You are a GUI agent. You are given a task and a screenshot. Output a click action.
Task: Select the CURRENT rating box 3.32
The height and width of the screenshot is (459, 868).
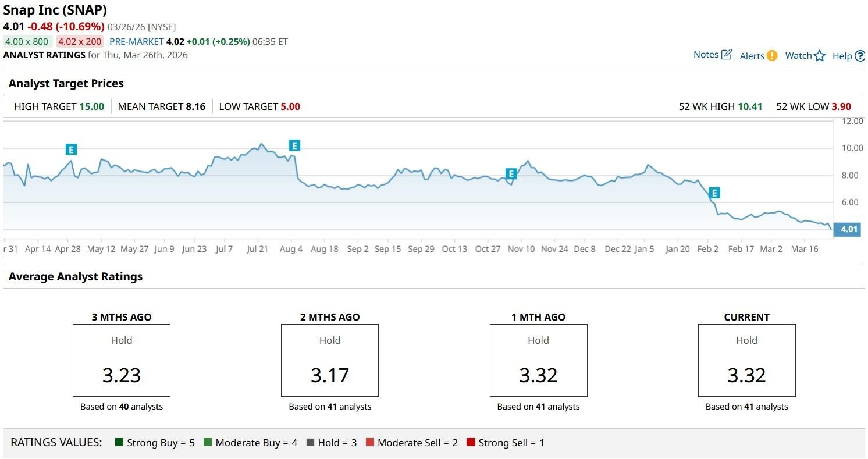(x=747, y=361)
